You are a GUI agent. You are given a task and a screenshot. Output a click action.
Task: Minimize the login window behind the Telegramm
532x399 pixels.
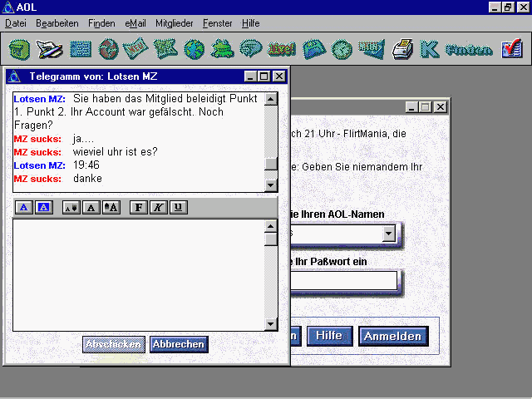pos(411,107)
